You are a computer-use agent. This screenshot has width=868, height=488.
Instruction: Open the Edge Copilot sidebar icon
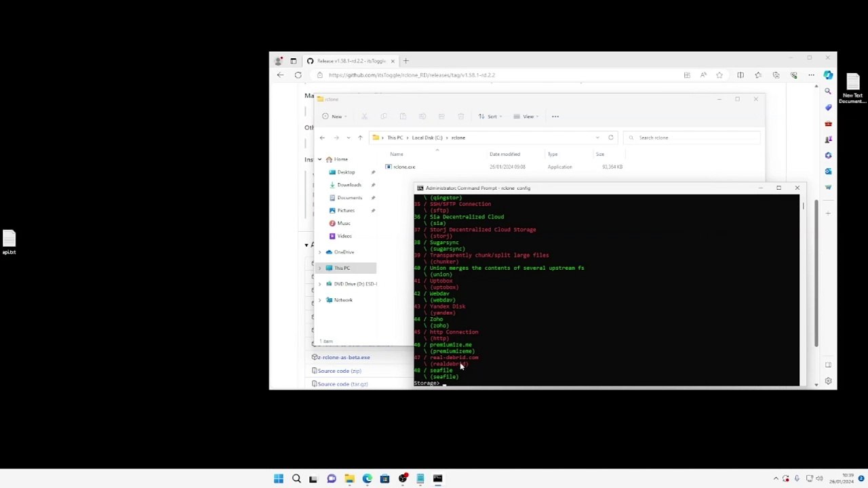pos(828,75)
